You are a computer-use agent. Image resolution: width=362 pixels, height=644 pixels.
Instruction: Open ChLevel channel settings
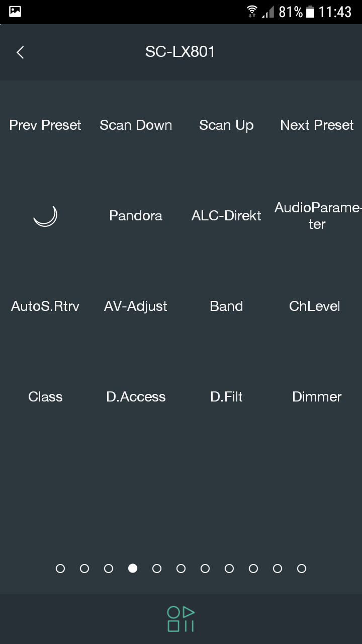[315, 306]
